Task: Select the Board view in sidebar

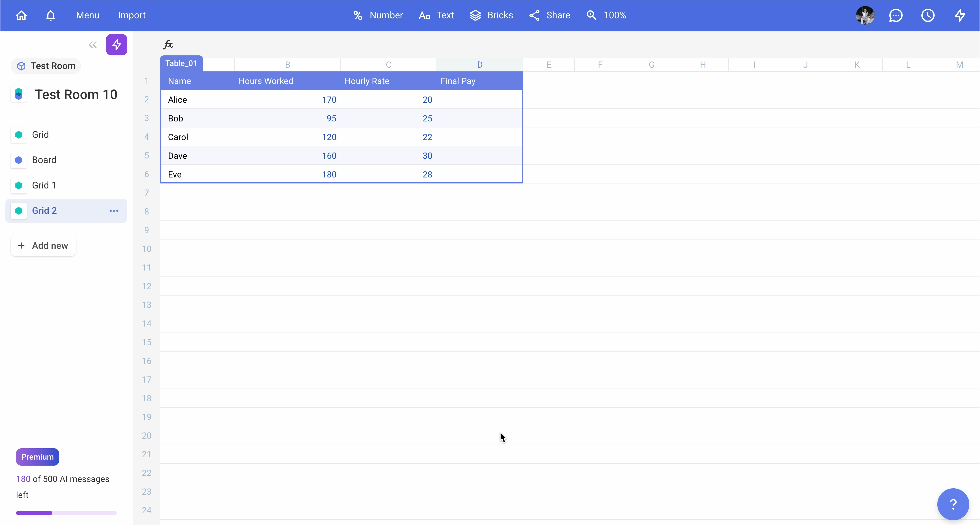Action: (44, 160)
